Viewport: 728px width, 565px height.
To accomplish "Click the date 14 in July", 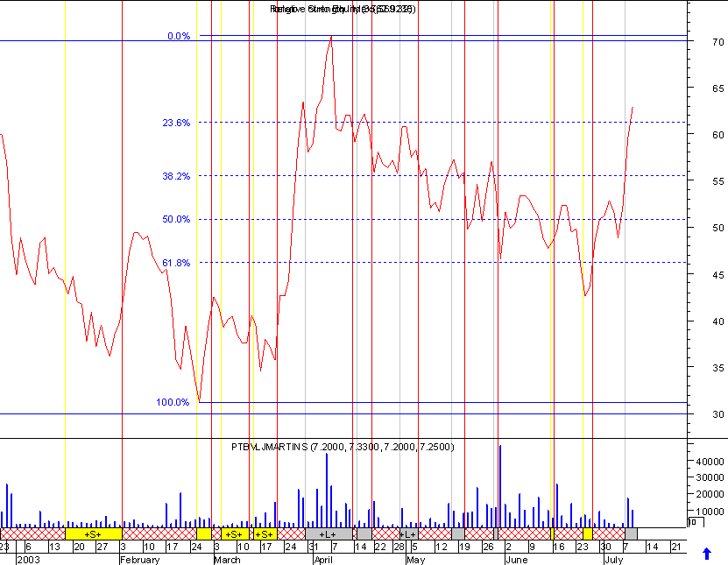I will [653, 547].
